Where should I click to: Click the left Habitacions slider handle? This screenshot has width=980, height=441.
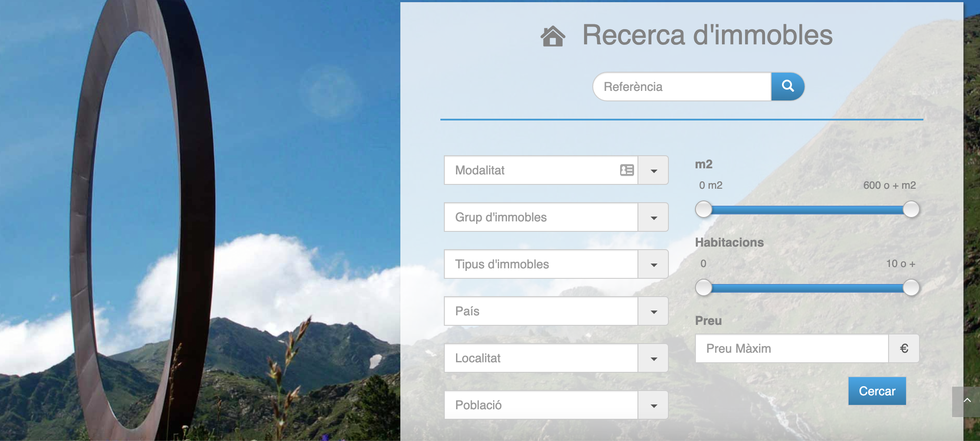(703, 287)
